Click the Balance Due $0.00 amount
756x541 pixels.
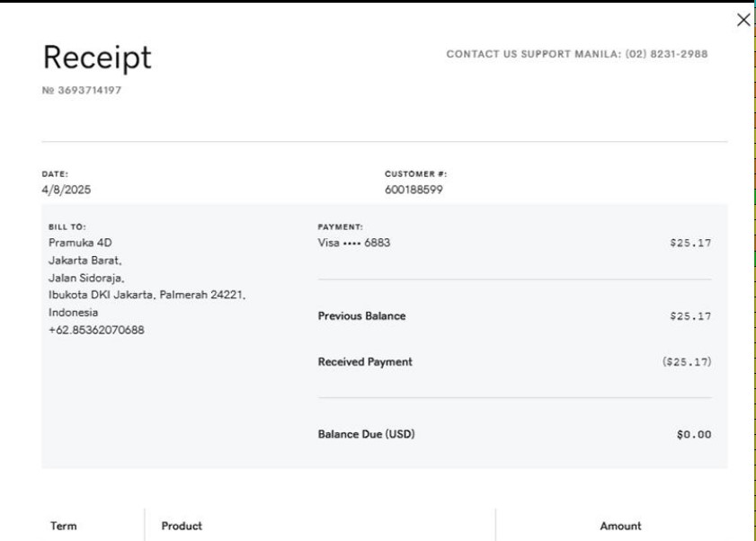click(x=693, y=435)
